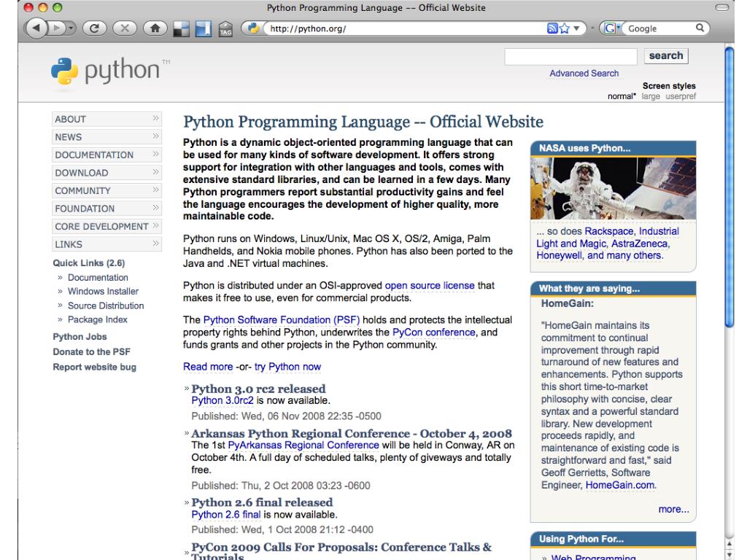The width and height of the screenshot is (747, 560).
Task: Open the ABOUT navigation menu
Action: [107, 119]
